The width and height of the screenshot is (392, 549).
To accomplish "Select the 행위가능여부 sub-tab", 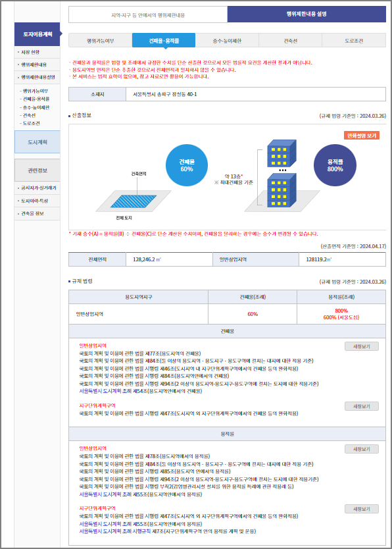I will (x=101, y=41).
